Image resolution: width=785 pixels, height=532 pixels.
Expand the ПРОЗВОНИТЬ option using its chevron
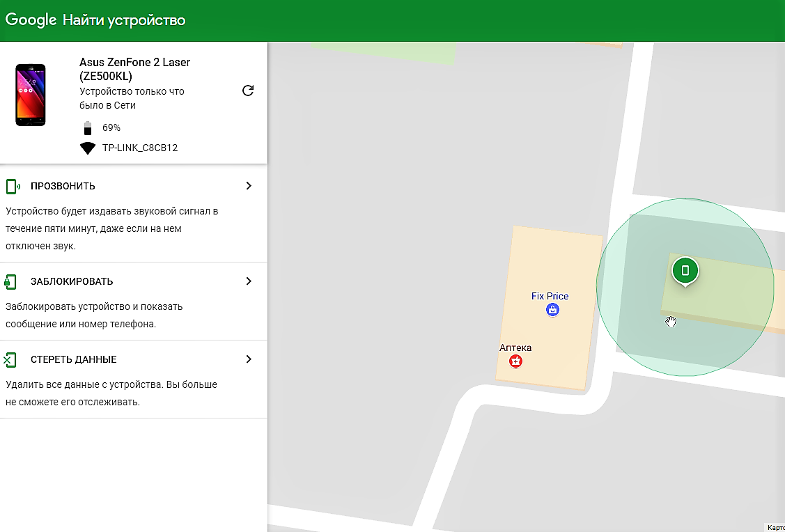[249, 186]
